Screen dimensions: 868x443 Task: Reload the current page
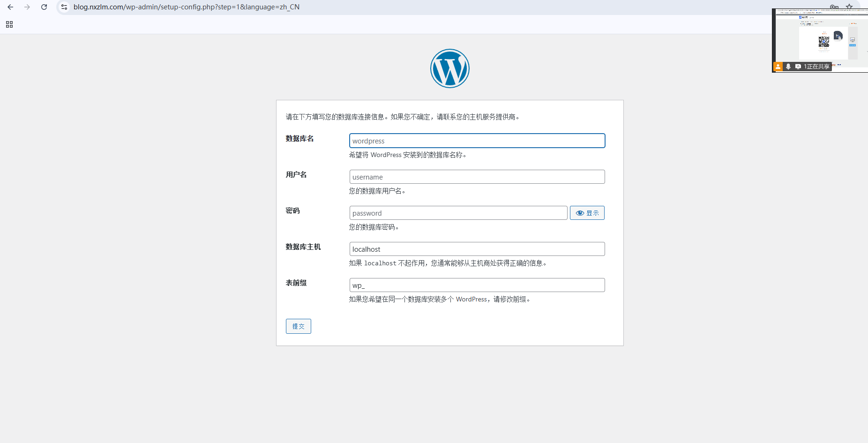tap(44, 7)
